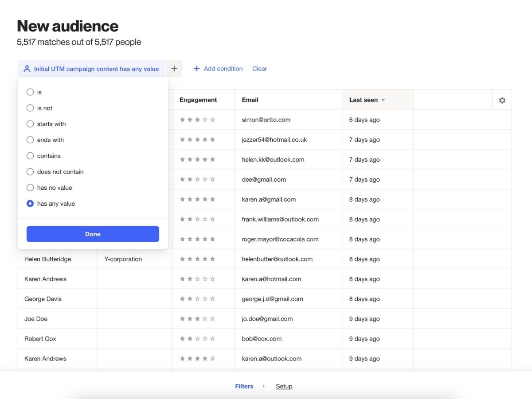Click the Last seen sort arrow
532x399 pixels.
(383, 100)
